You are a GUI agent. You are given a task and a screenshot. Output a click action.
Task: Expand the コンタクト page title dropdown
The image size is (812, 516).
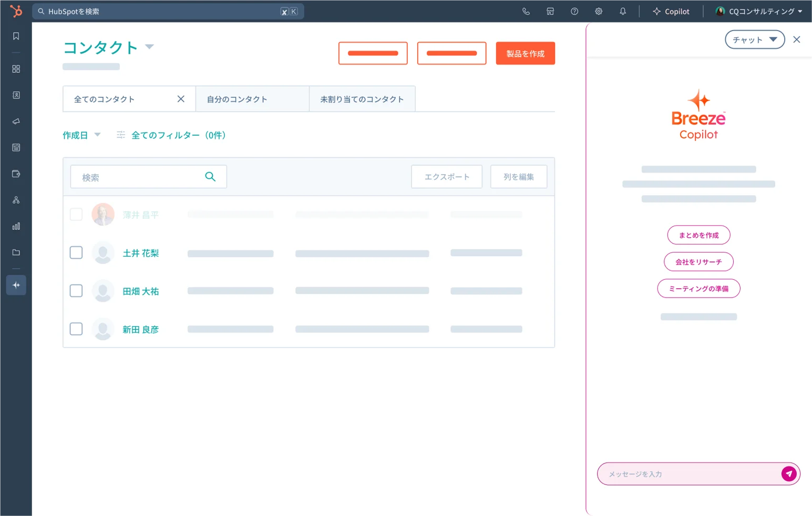click(x=150, y=47)
